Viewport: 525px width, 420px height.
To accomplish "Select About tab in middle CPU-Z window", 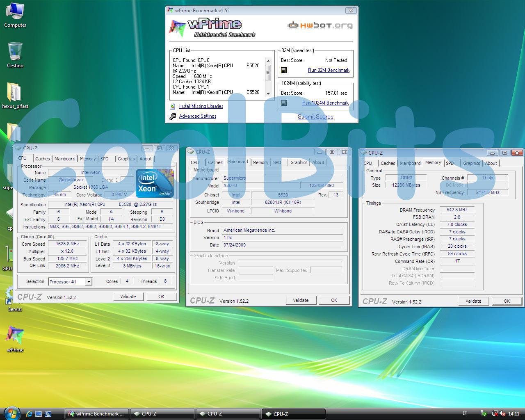I will (318, 162).
